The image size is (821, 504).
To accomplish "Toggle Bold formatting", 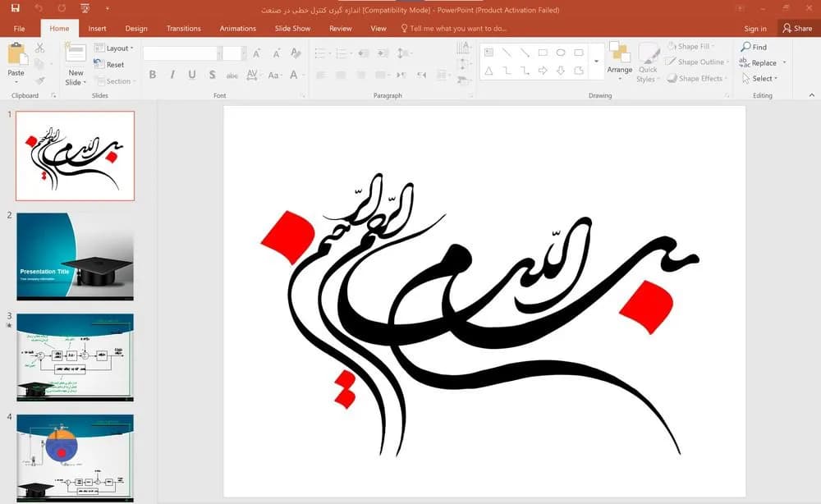I will click(153, 75).
